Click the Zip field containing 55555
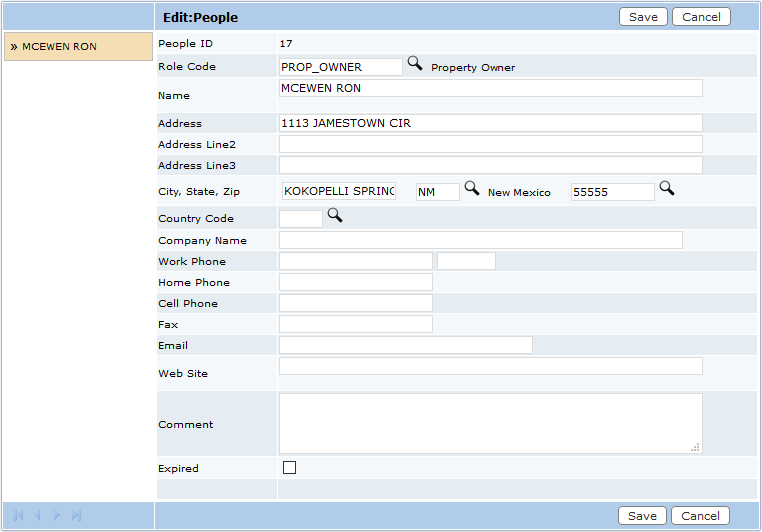This screenshot has height=532, width=762. [x=612, y=192]
